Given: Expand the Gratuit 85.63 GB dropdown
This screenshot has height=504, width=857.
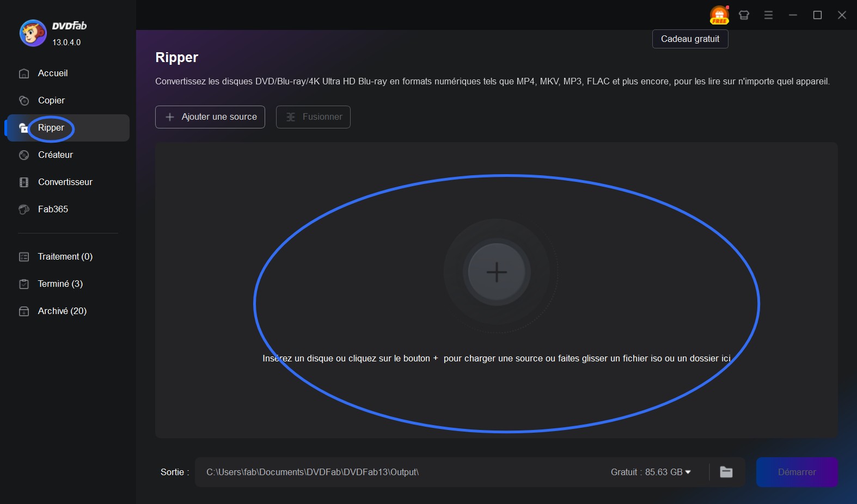Looking at the screenshot, I should click(651, 472).
